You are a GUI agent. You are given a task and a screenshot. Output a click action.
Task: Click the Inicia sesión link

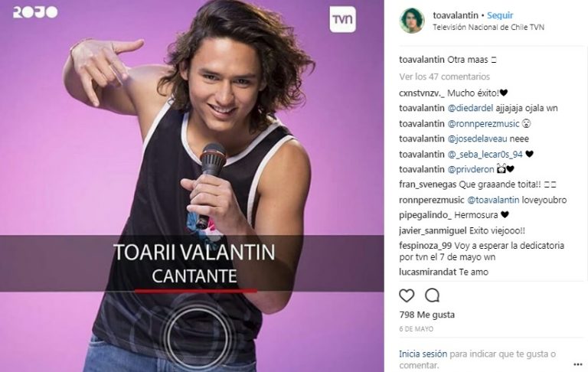point(423,354)
